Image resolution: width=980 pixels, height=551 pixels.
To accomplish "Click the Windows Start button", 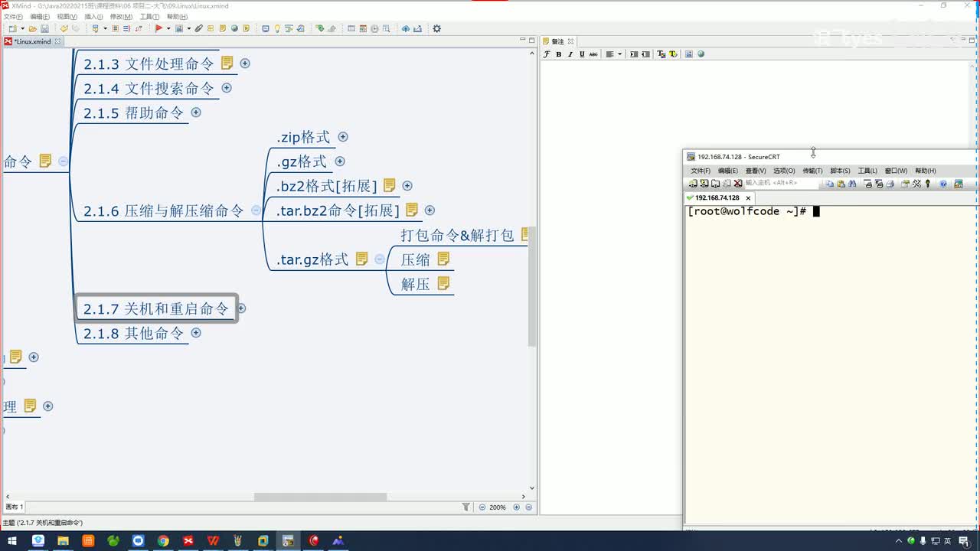I will tap(12, 541).
